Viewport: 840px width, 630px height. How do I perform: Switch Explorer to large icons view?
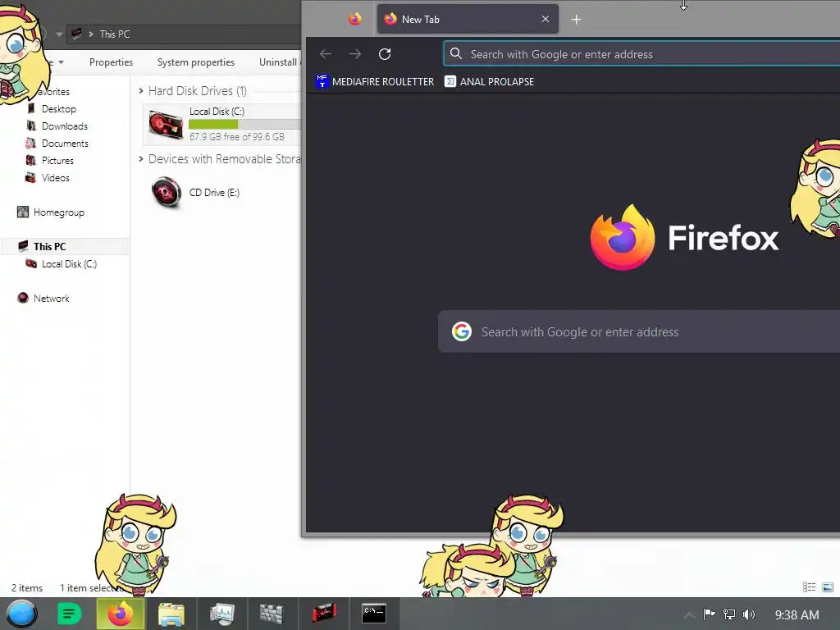(827, 587)
